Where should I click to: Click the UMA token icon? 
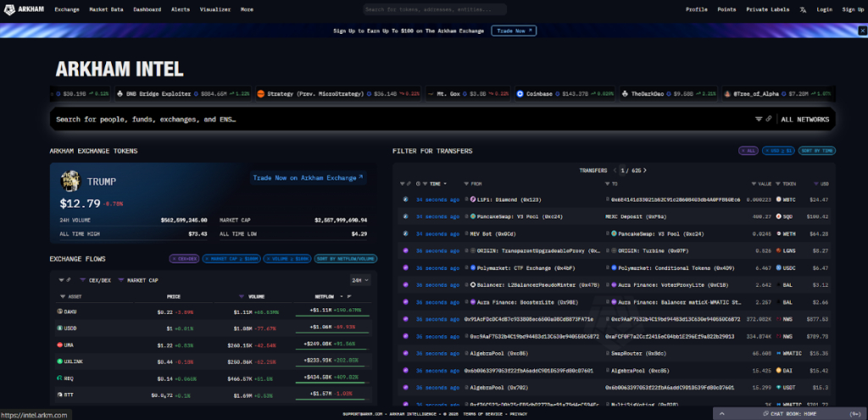[x=60, y=345]
